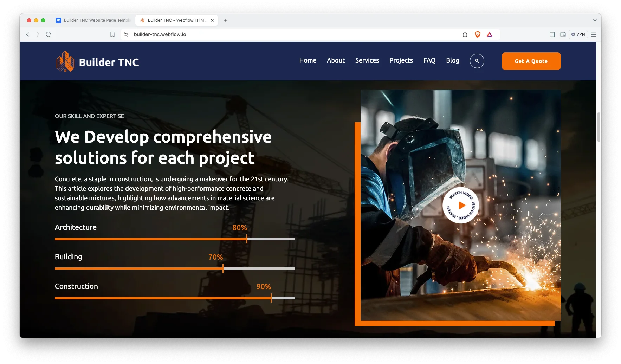Open the browser hamburger menu

[x=594, y=34]
